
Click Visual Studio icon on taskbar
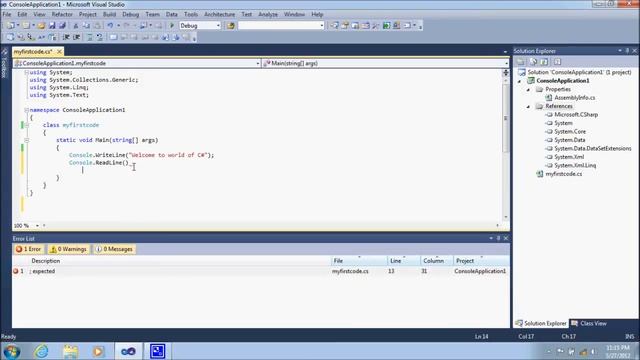point(128,351)
